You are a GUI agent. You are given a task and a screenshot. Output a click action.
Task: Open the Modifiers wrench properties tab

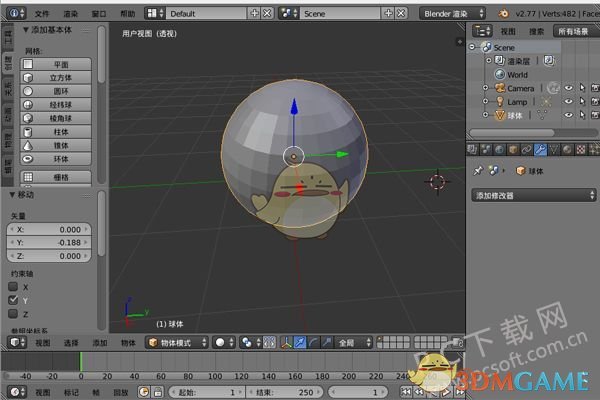pyautogui.click(x=540, y=149)
